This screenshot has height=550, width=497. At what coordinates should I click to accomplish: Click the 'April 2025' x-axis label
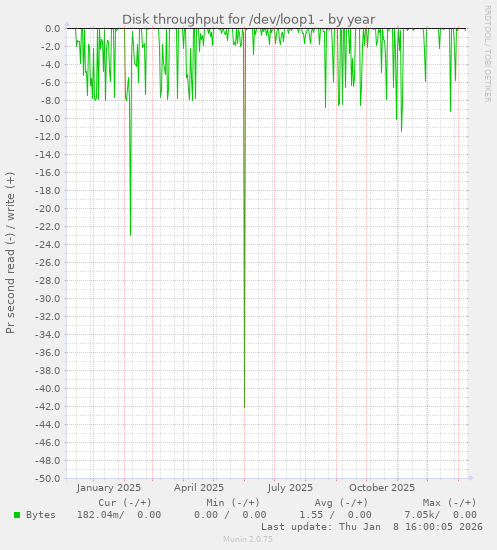[199, 488]
